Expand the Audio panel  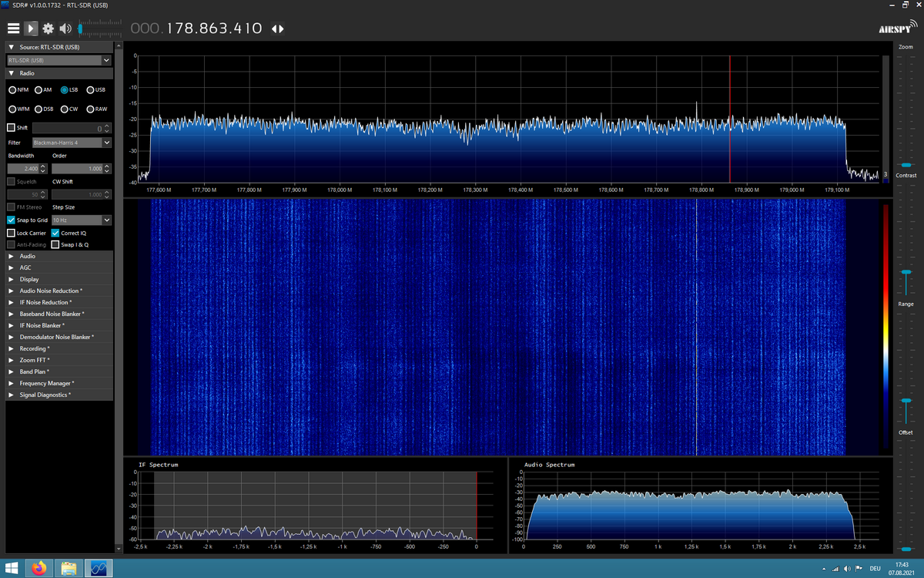pos(59,256)
